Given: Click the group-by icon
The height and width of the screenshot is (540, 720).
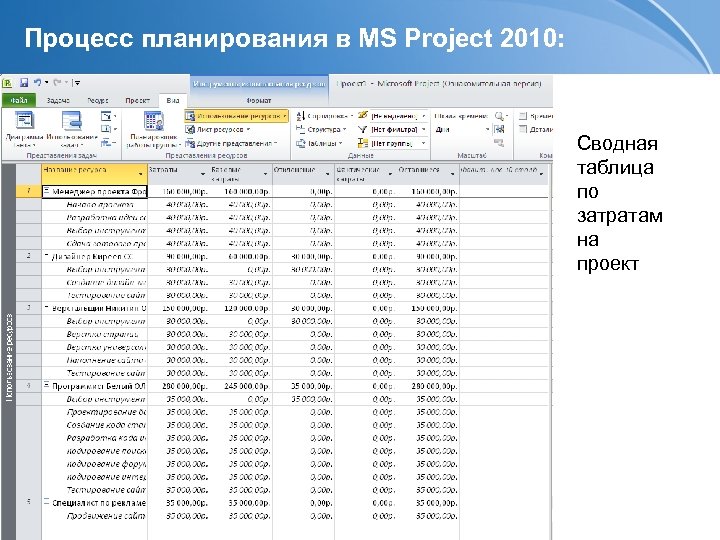Looking at the screenshot, I should pos(363,143).
